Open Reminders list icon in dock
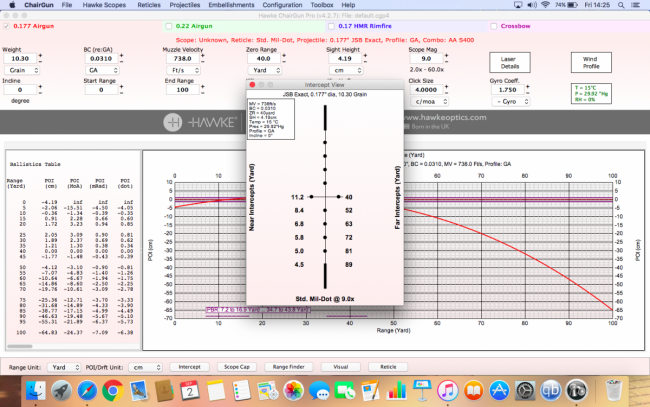Image resolution: width=650 pixels, height=407 pixels. 241,390
